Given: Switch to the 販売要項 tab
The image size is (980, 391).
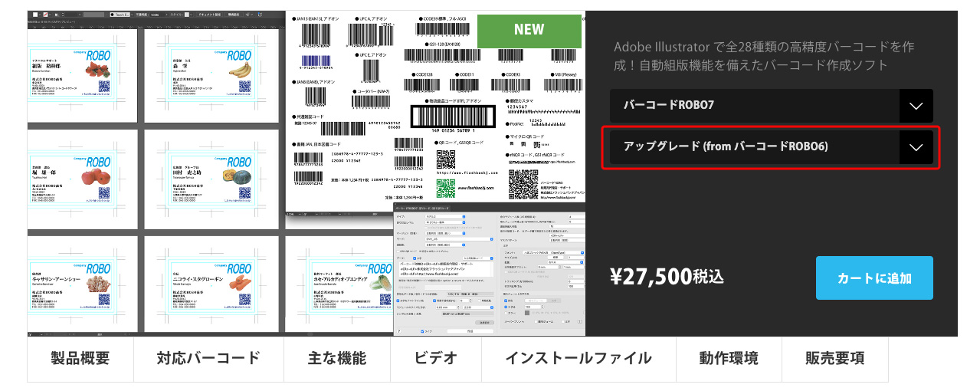Looking at the screenshot, I should [x=834, y=358].
